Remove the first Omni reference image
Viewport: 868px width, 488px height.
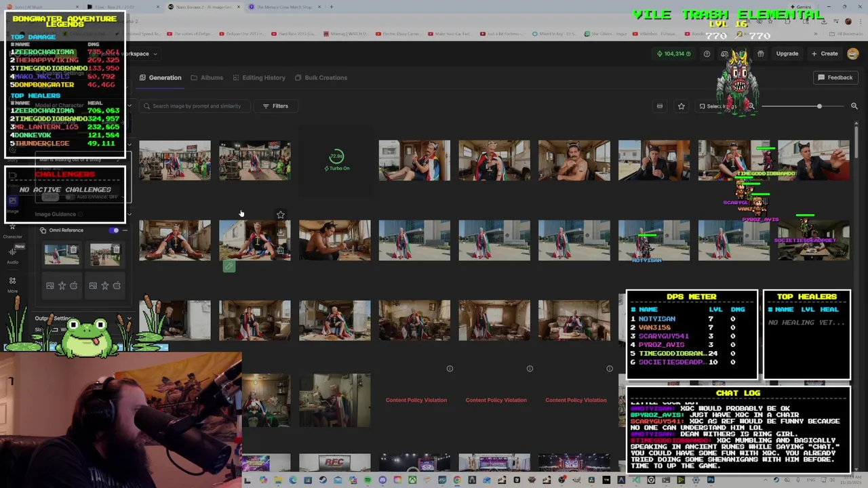point(73,249)
